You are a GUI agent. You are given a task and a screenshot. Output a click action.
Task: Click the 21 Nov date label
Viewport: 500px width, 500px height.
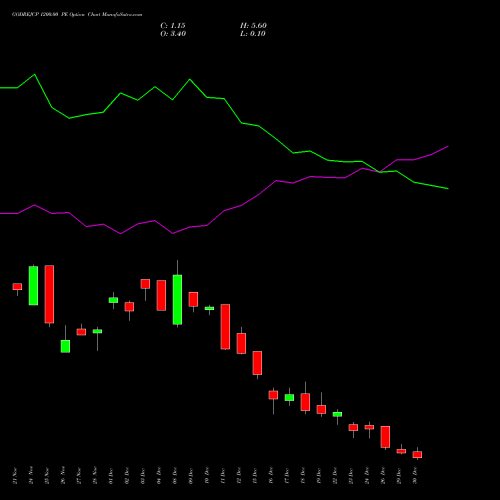[15, 476]
